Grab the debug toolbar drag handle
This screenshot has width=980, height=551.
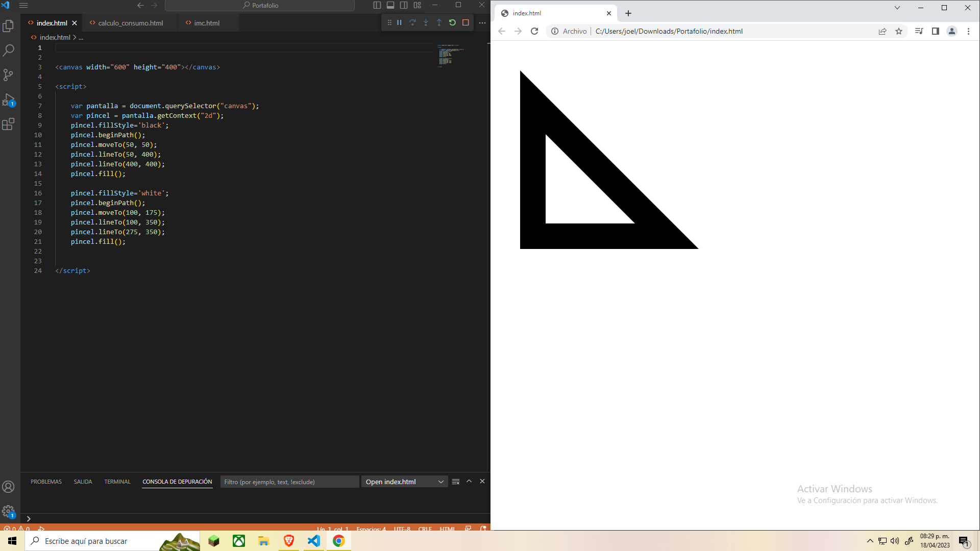pyautogui.click(x=389, y=22)
